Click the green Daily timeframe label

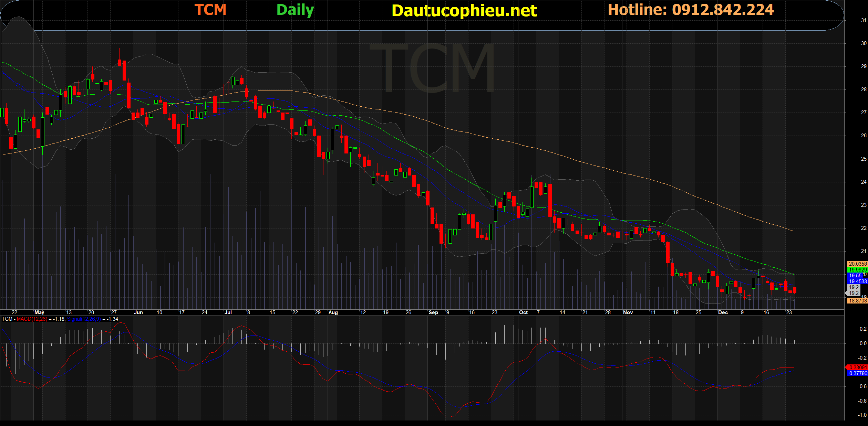[295, 10]
